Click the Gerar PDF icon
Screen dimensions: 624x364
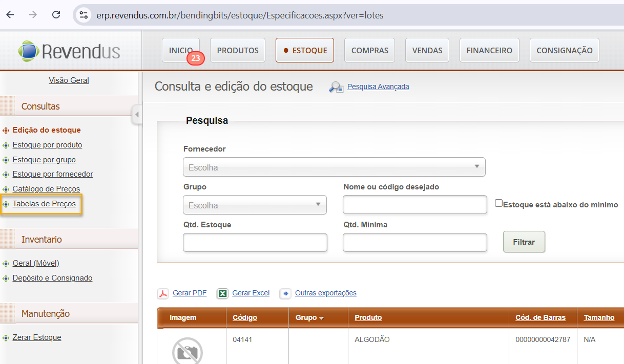(162, 293)
